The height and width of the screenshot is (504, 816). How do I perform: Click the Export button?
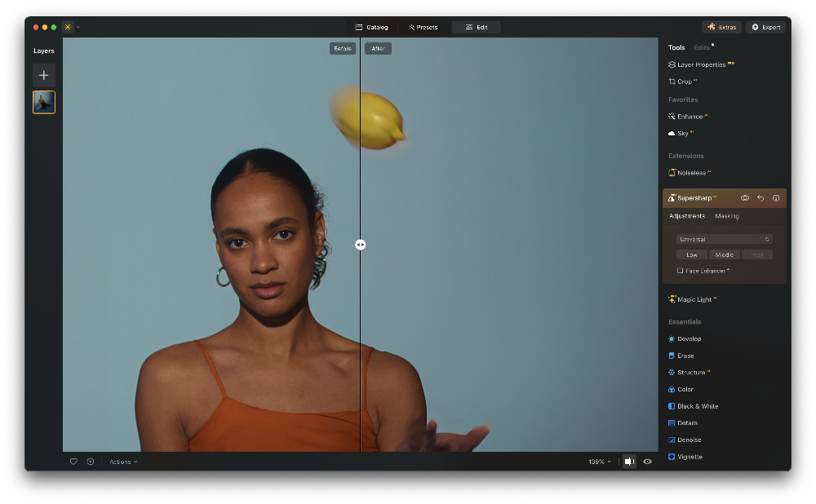(x=765, y=27)
